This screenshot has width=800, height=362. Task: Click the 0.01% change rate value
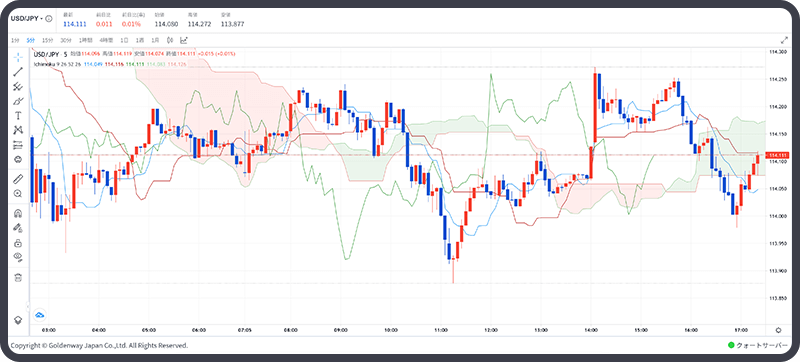(131, 24)
